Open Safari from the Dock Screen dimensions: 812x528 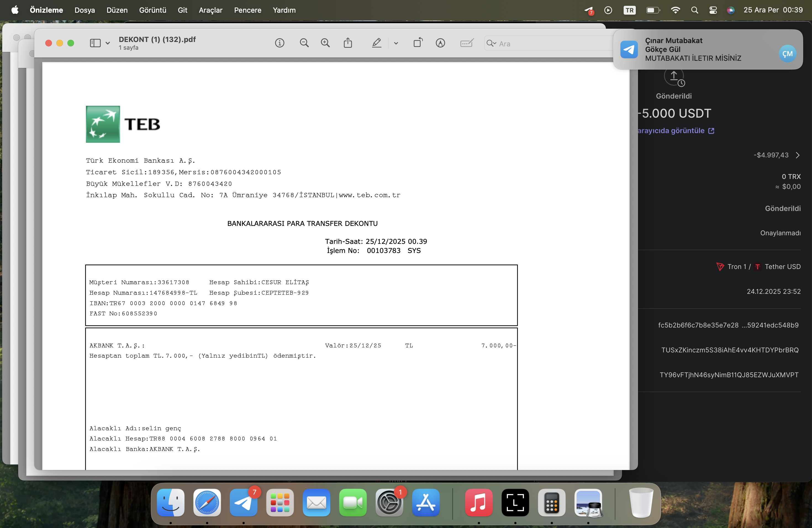click(x=207, y=503)
